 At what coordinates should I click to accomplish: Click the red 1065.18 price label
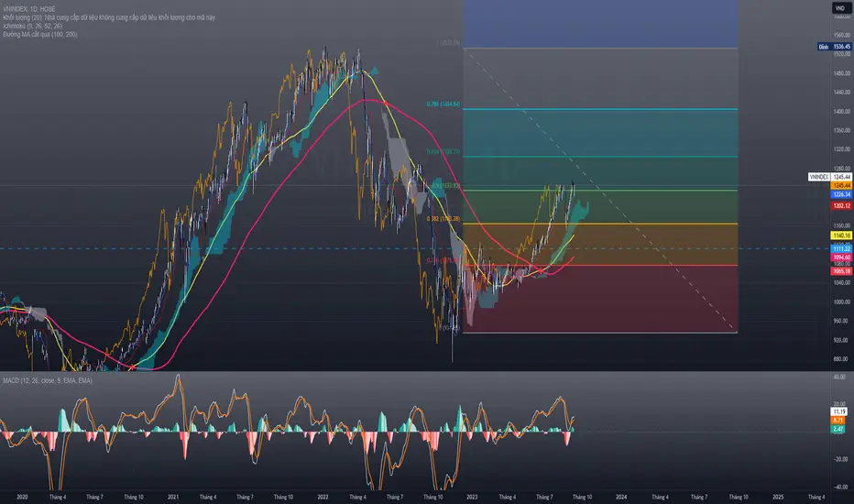[841, 271]
